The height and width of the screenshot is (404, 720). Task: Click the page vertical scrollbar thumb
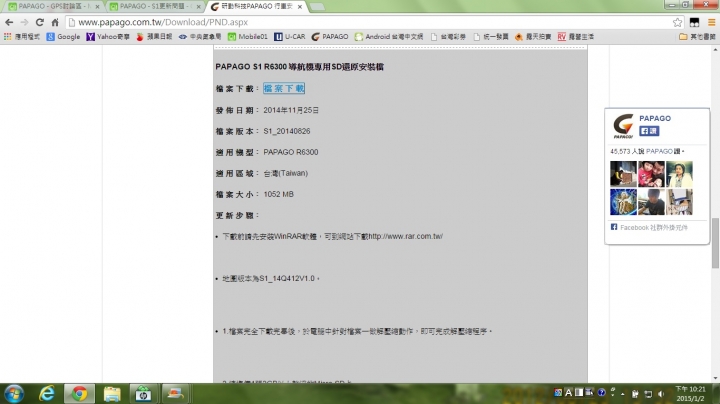pos(715,243)
